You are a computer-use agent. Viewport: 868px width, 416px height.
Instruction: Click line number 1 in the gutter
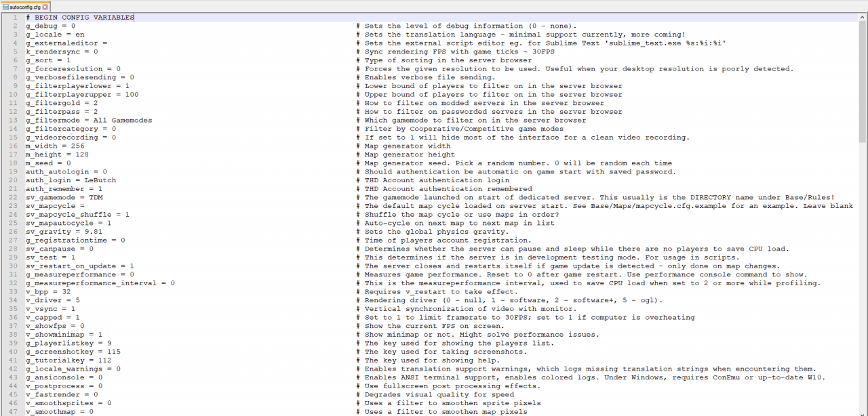pos(14,18)
